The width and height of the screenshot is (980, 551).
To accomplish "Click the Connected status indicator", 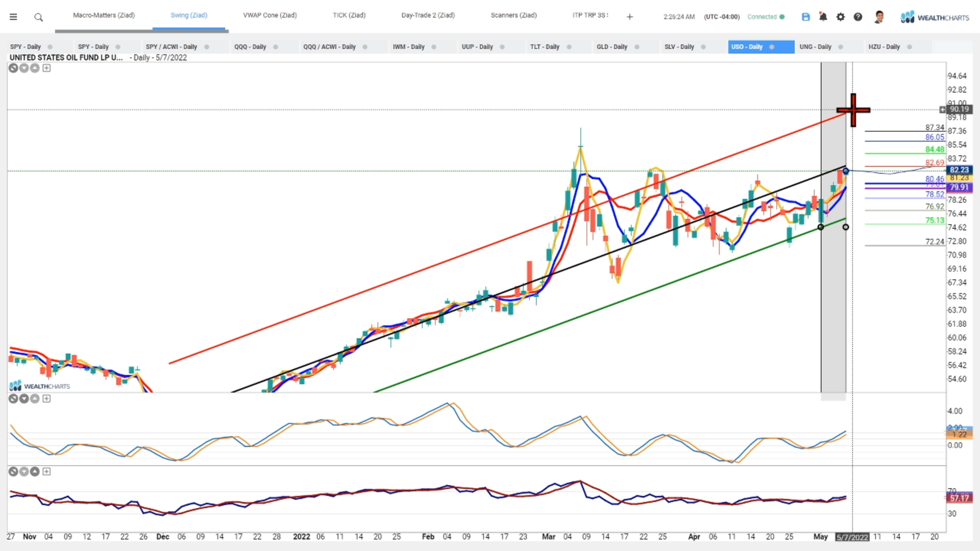I will click(766, 17).
